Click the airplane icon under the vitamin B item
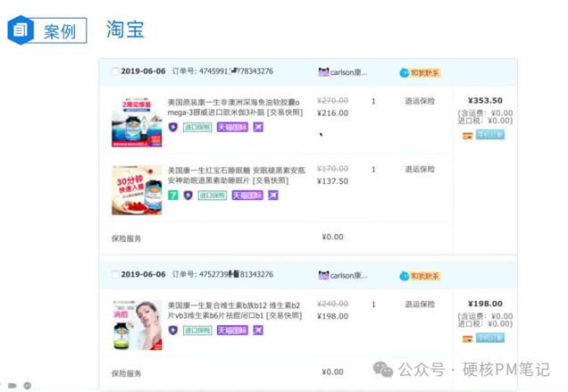The width and height of the screenshot is (568, 392). [258, 330]
